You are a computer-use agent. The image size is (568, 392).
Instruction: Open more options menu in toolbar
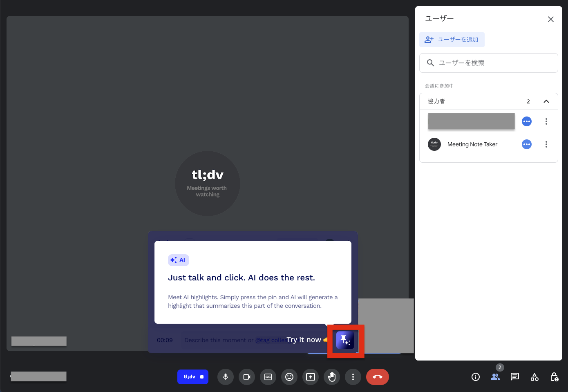(x=353, y=377)
